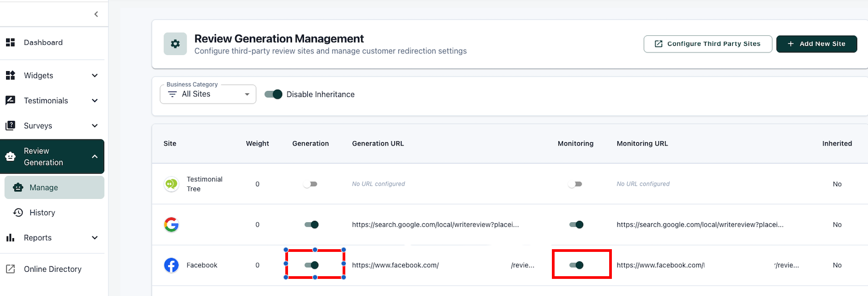The image size is (868, 296).
Task: Toggle Facebook Monitoring switch
Action: [576, 265]
